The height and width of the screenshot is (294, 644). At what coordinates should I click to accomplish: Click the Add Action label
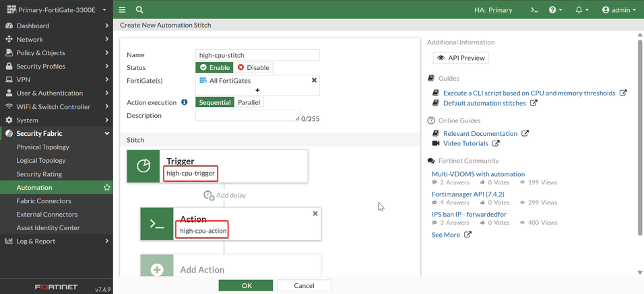pyautogui.click(x=202, y=270)
